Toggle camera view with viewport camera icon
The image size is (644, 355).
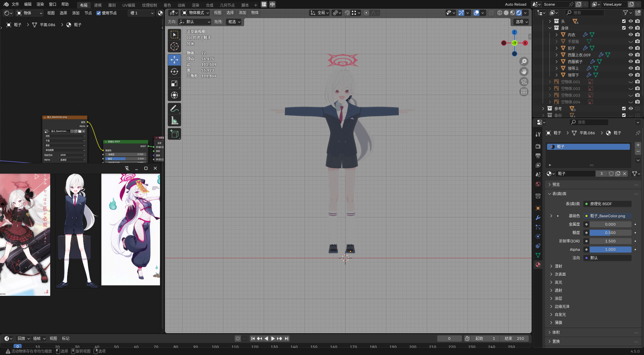click(x=524, y=82)
